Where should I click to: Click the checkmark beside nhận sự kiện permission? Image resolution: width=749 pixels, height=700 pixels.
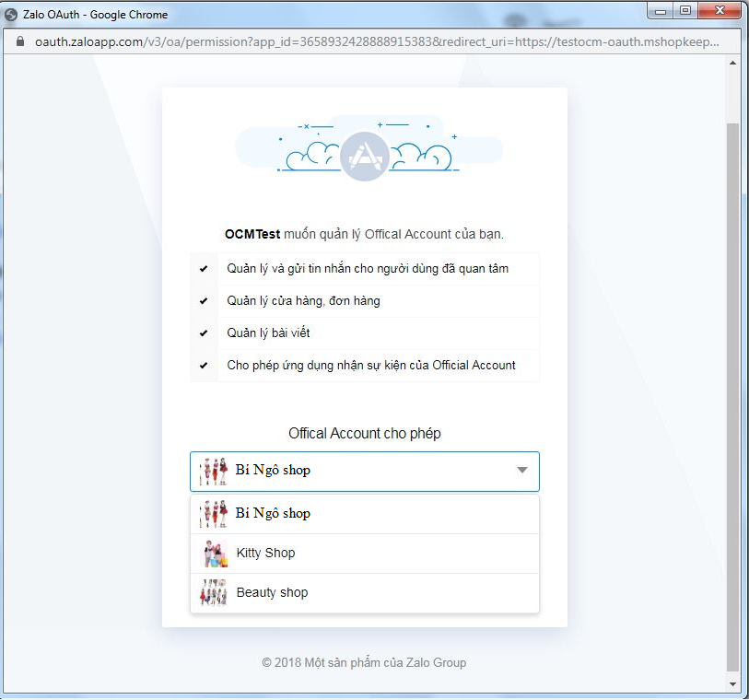[204, 366]
